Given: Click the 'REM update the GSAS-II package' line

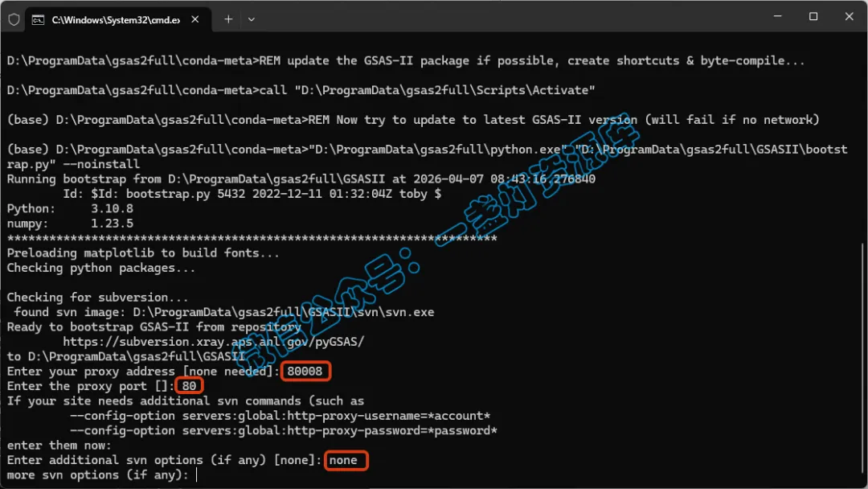Looking at the screenshot, I should pyautogui.click(x=406, y=61).
